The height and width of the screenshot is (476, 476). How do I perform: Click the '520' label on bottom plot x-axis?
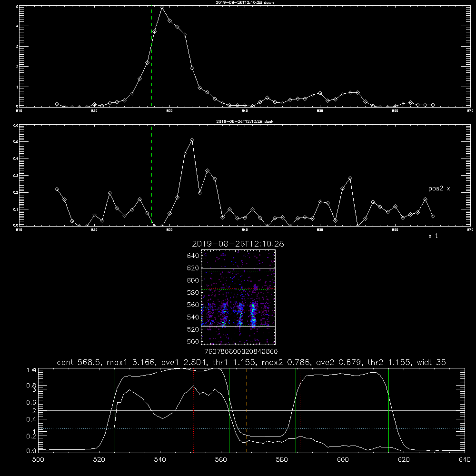(x=99, y=460)
